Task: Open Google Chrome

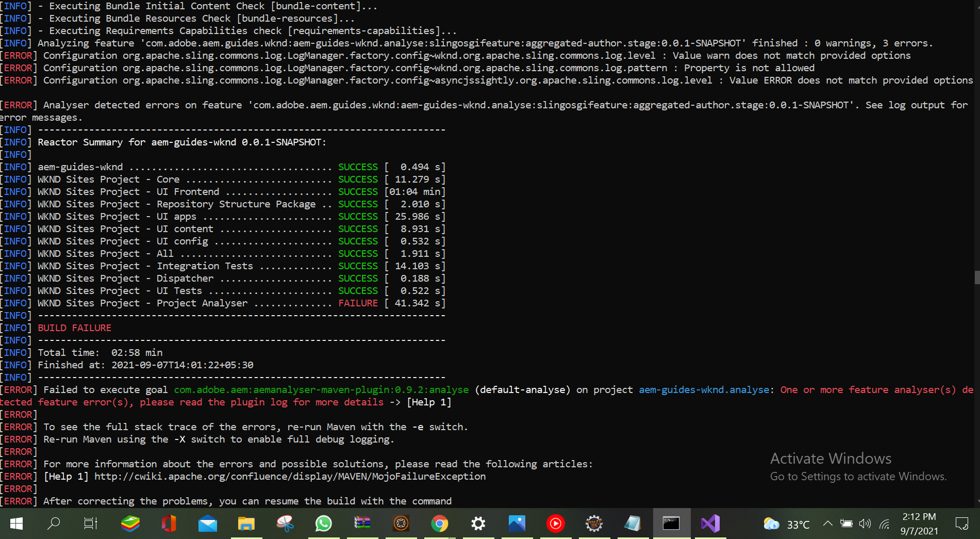Action: click(x=439, y=524)
